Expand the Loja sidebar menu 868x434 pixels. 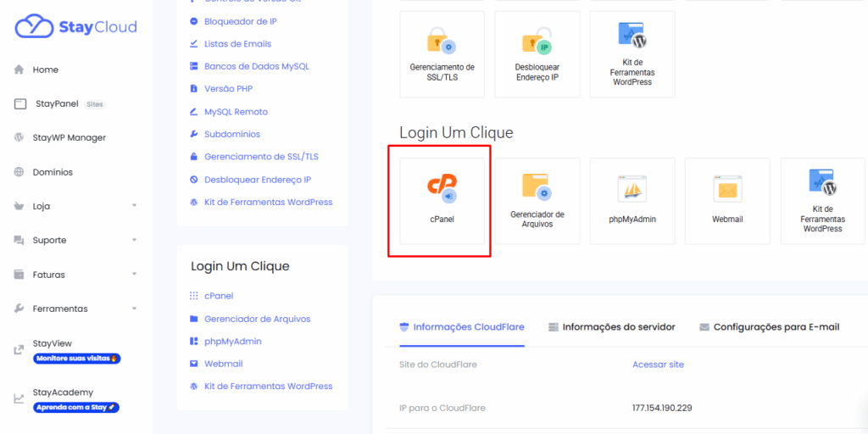(x=134, y=206)
